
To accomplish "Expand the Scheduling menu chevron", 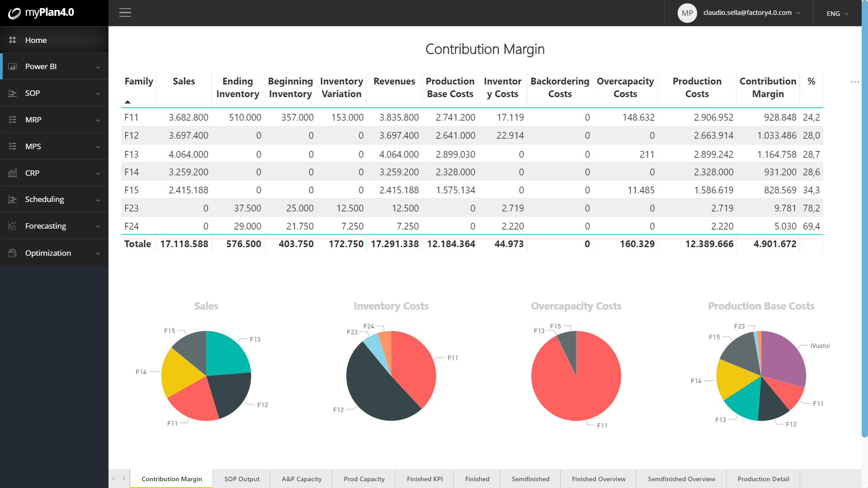I will [x=98, y=200].
